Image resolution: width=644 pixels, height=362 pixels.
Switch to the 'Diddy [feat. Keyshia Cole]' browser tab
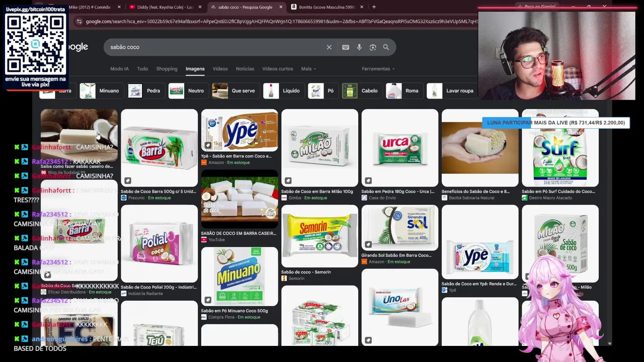165,7
